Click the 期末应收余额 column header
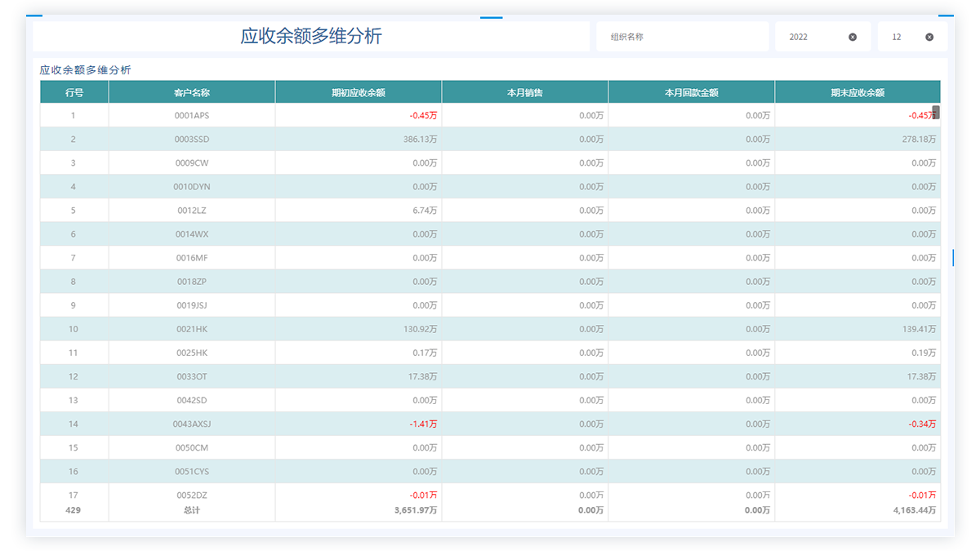 [857, 92]
